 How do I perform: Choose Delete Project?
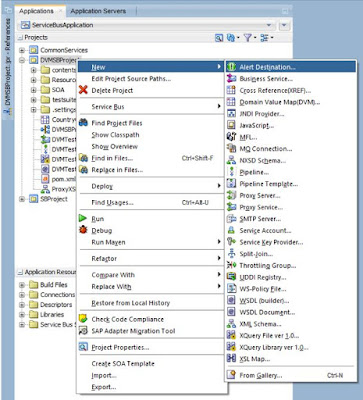pyautogui.click(x=151, y=90)
